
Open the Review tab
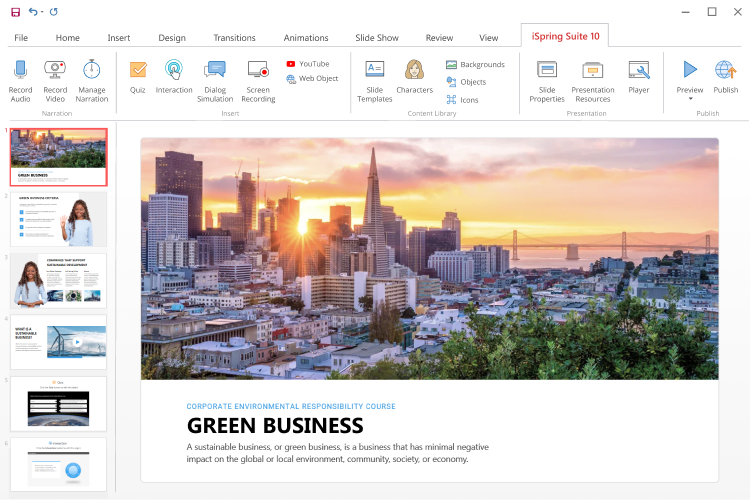(439, 38)
